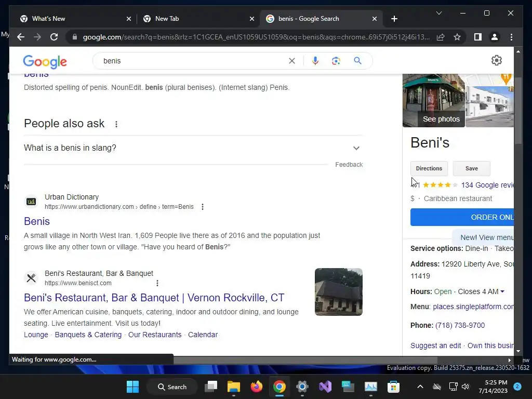Switch to New Tab tab

(x=198, y=19)
